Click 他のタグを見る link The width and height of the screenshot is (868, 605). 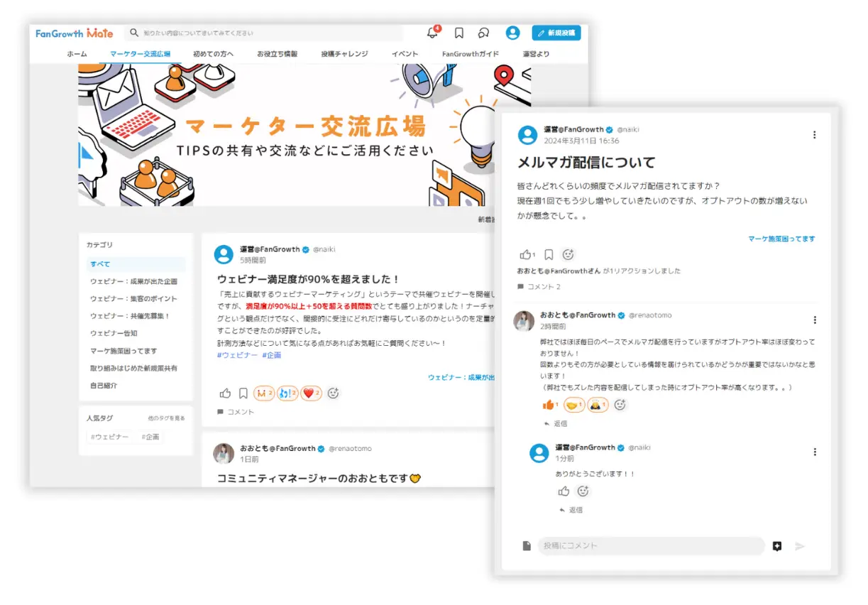click(166, 418)
